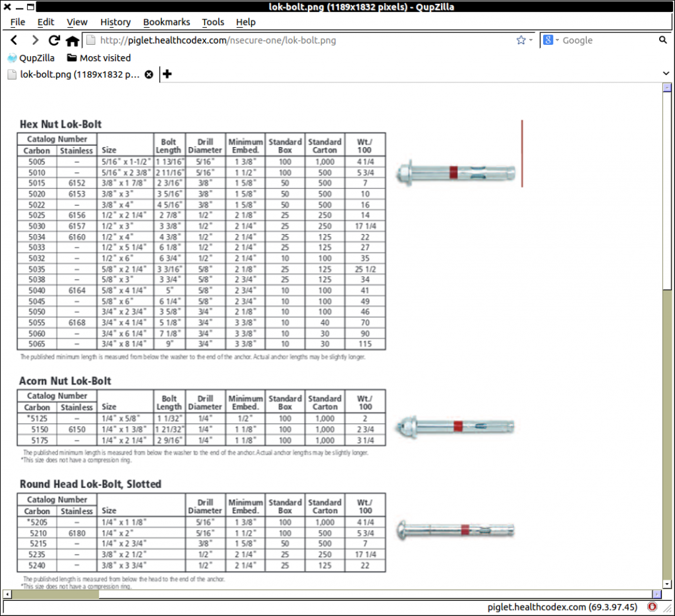Click catalog number *5125 cell
Image resolution: width=675 pixels, height=616 pixels.
point(37,418)
